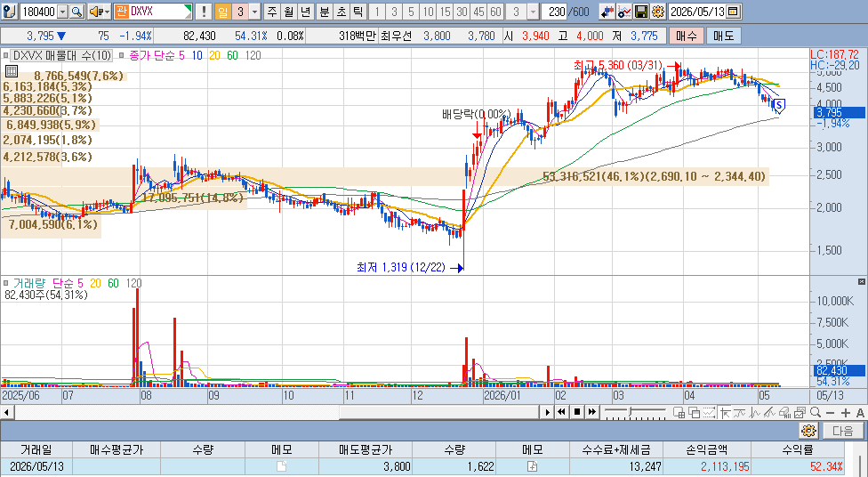Click the volume-profile table grid icon

(11, 71)
